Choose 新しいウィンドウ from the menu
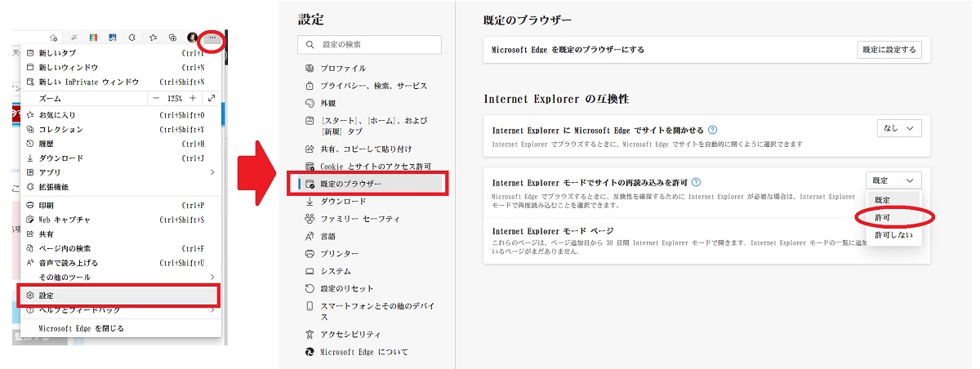 click(x=120, y=67)
